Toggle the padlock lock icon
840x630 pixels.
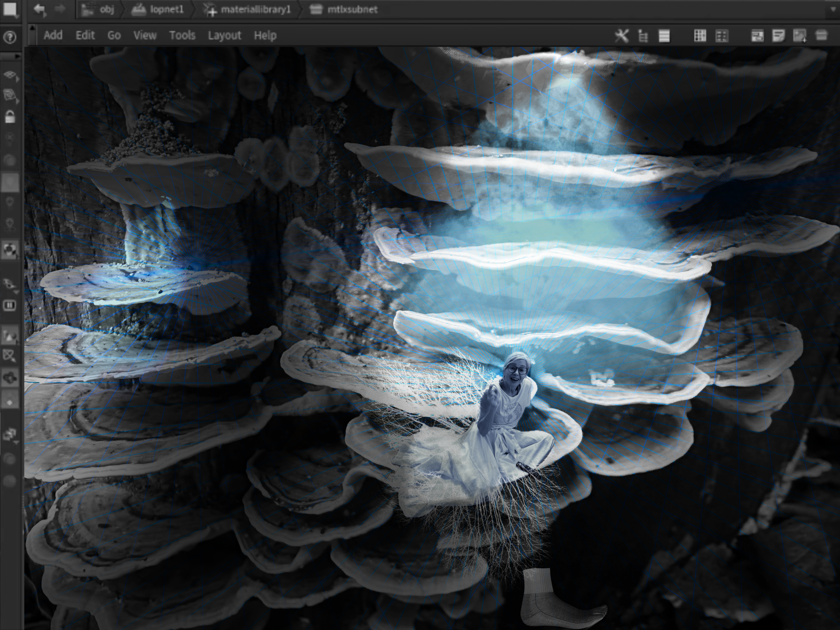10,116
